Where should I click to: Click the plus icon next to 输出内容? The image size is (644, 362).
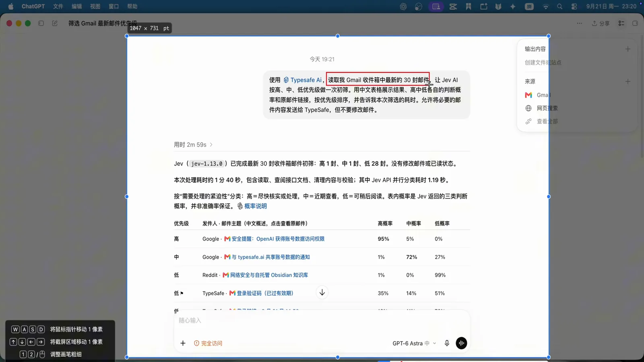pyautogui.click(x=627, y=49)
